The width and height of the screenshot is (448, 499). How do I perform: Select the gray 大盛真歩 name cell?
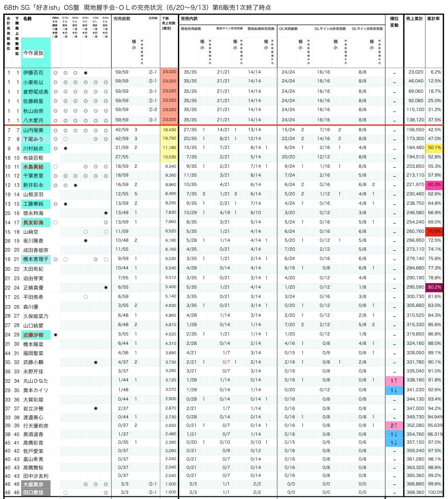coord(36,484)
